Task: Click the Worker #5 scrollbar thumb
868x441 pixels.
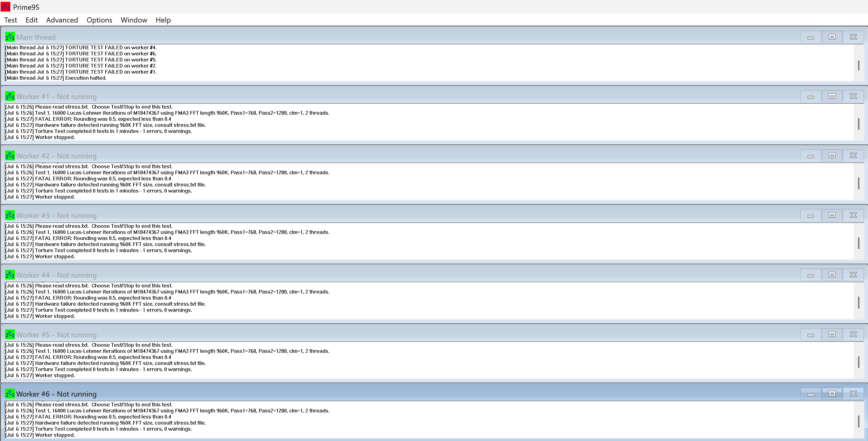Action: [859, 362]
